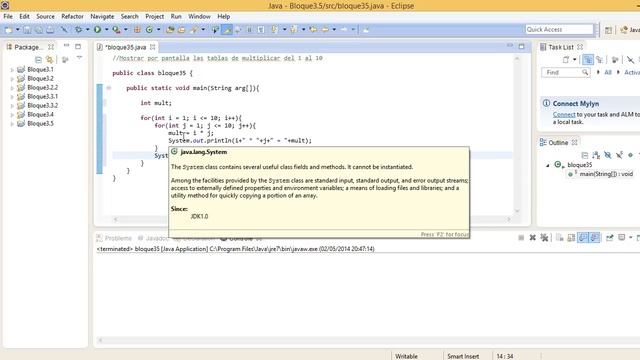Expand the Bloque3.3.1 project
The image size is (640, 360).
pos(12,97)
